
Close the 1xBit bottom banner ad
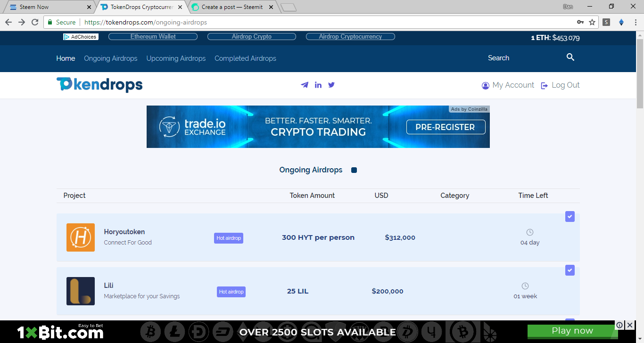pyautogui.click(x=630, y=325)
